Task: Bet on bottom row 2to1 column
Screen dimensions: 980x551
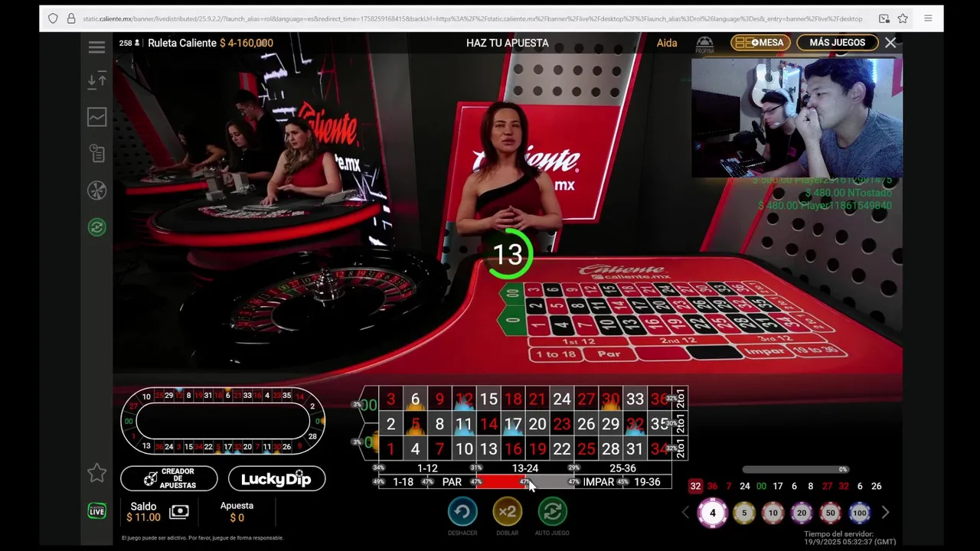Action: (x=681, y=448)
